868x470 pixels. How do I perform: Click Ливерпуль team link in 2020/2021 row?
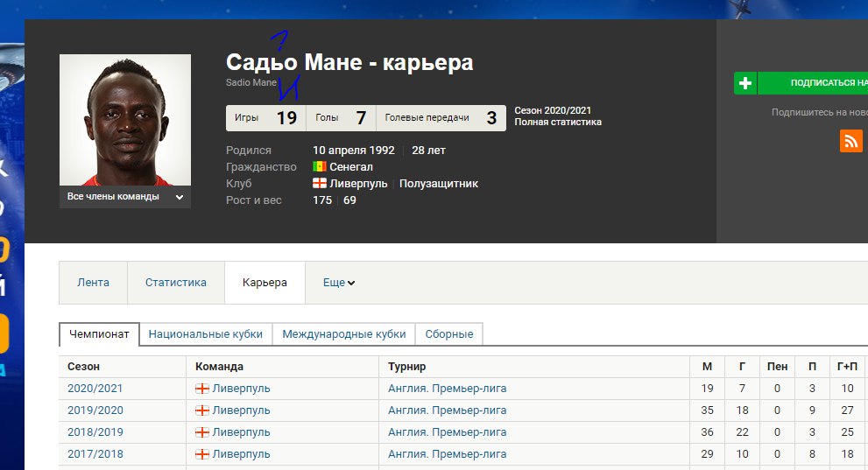[242, 389]
